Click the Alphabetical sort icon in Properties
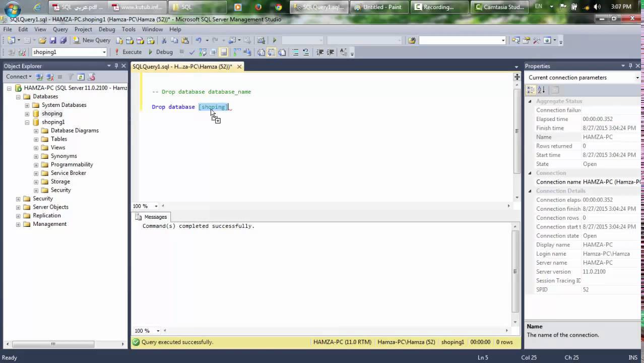Screen dimensions: 644x363 click(x=541, y=90)
